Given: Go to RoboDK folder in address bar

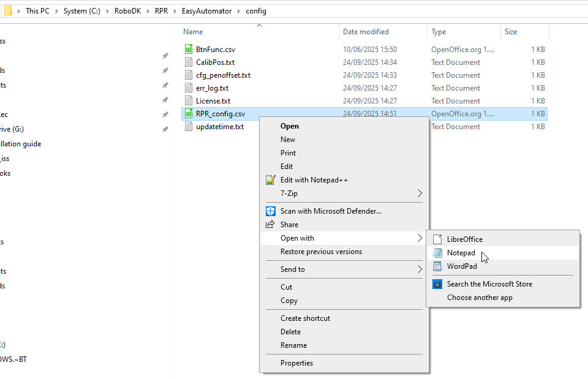Looking at the screenshot, I should (x=127, y=11).
